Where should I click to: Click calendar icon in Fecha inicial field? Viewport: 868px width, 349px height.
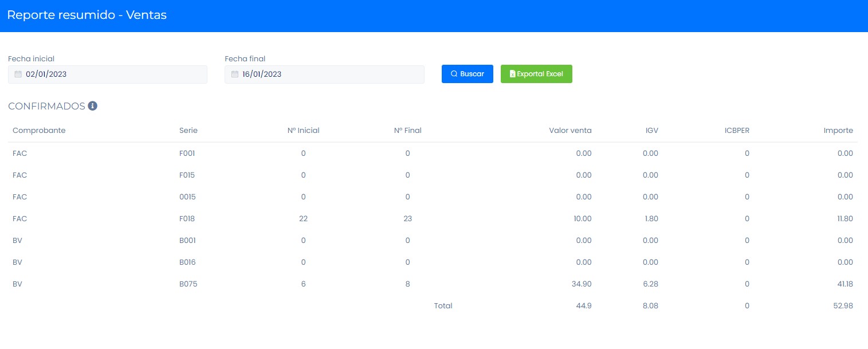[x=18, y=74]
